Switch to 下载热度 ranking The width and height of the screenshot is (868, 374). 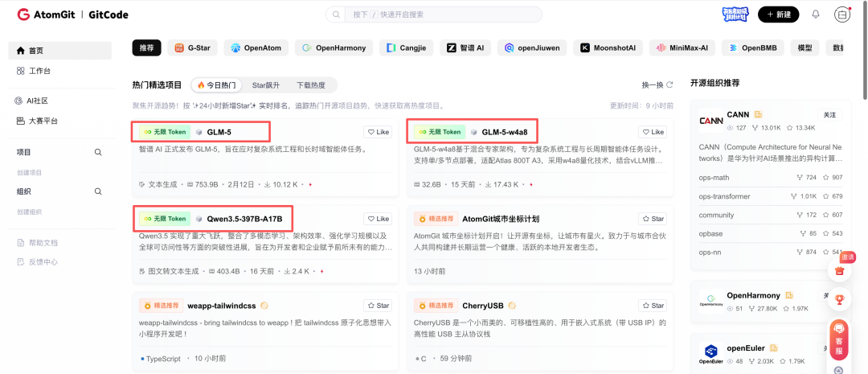pyautogui.click(x=311, y=85)
